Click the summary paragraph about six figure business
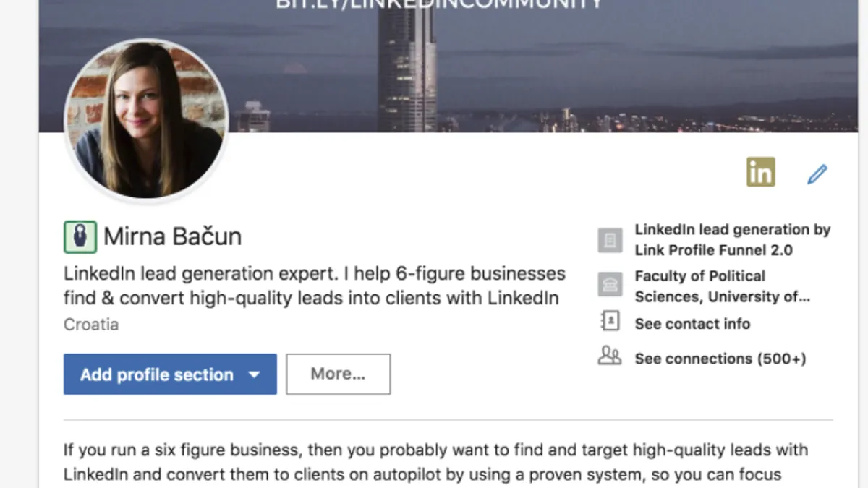The image size is (868, 488). tap(436, 463)
